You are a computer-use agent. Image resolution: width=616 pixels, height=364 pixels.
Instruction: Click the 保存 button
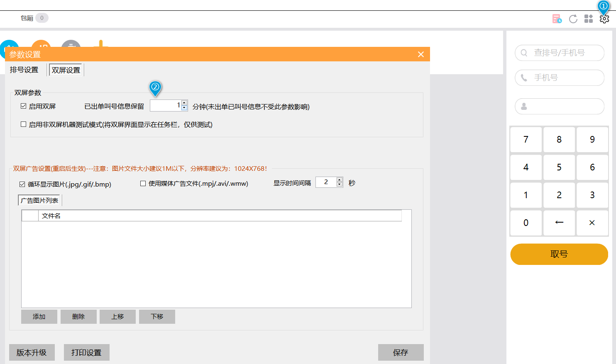pyautogui.click(x=401, y=352)
